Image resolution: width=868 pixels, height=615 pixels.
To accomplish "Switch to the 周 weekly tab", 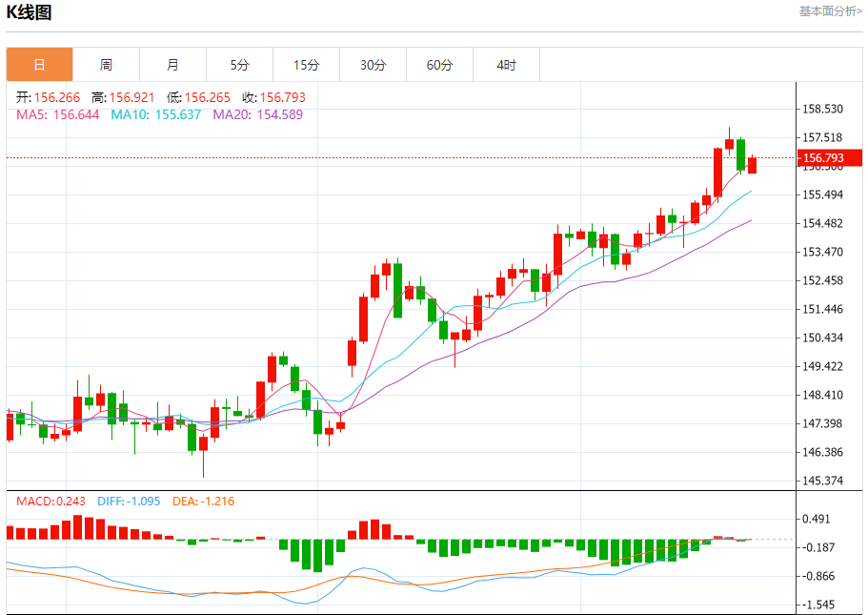I will point(106,65).
